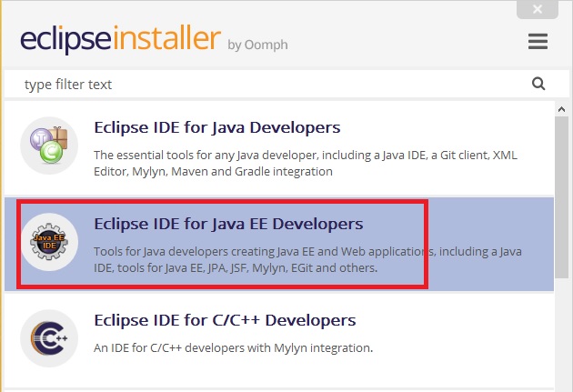Click the C/C++ Mylyn integration description

pos(233,347)
